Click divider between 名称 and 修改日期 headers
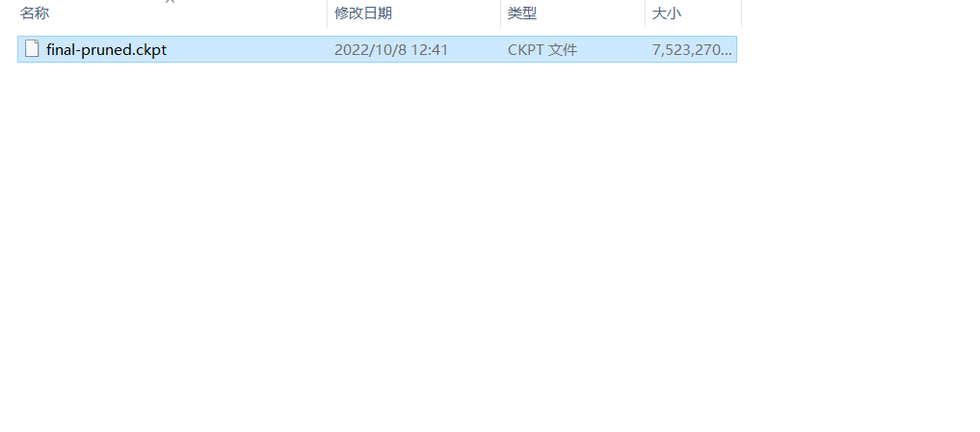This screenshot has height=432, width=980. point(327,13)
